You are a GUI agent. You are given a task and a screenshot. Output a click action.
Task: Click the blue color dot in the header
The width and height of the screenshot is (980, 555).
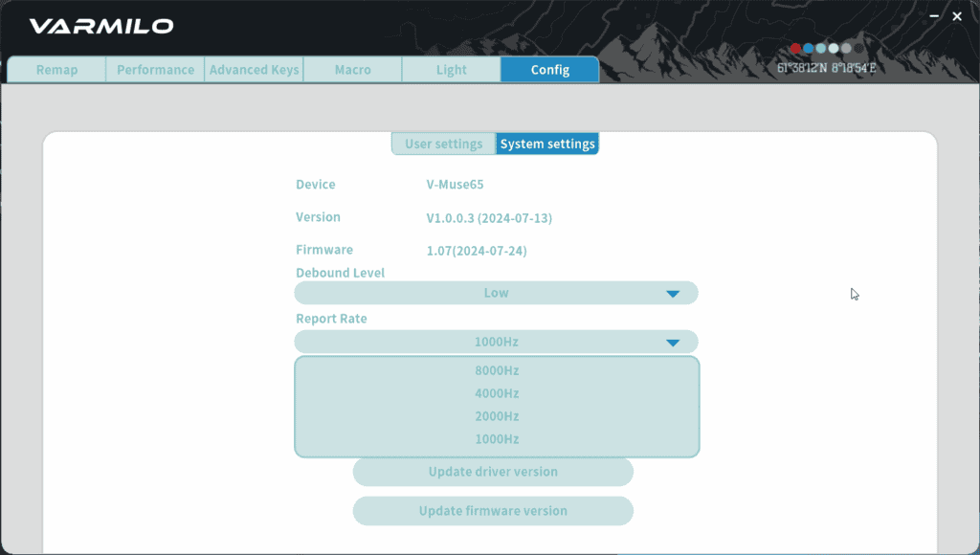pos(808,48)
